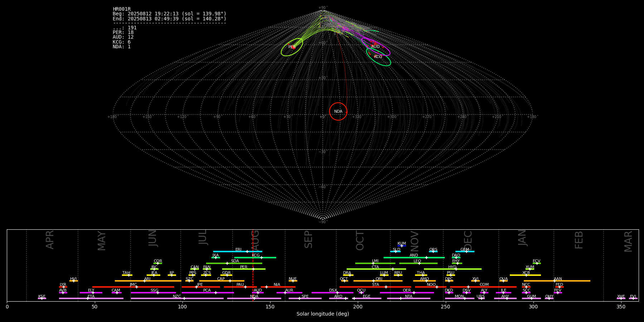Click the DEC month label on the timeline
The width and height of the screenshot is (644, 322).
click(x=468, y=240)
